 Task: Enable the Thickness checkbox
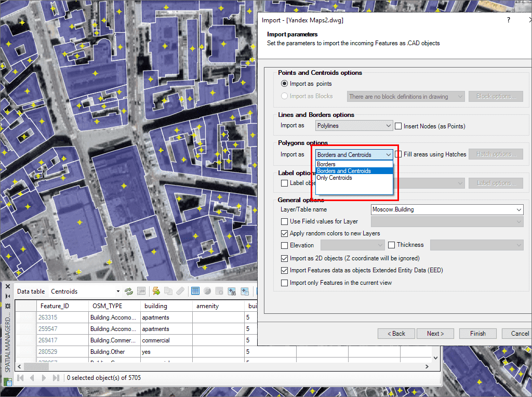pyautogui.click(x=392, y=245)
